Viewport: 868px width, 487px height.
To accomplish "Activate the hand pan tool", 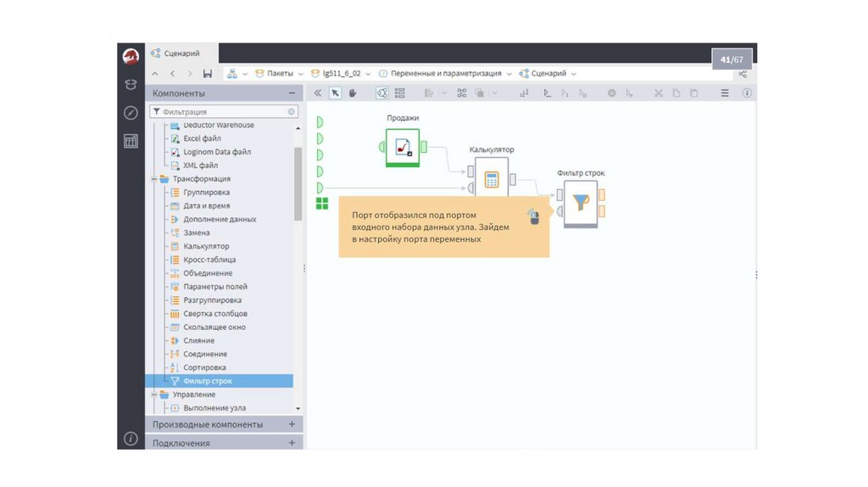I will tap(353, 93).
